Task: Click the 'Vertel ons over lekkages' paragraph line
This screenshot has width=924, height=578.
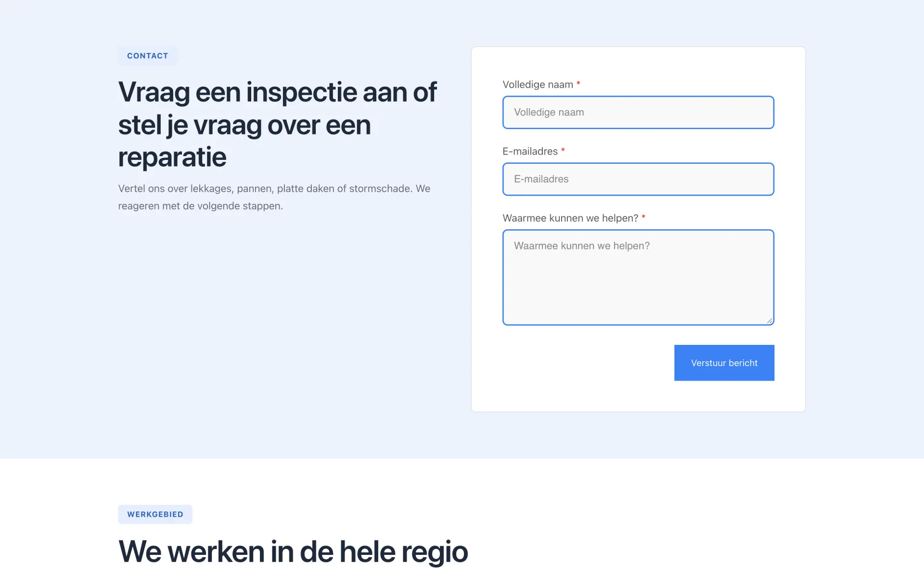Action: pyautogui.click(x=274, y=188)
